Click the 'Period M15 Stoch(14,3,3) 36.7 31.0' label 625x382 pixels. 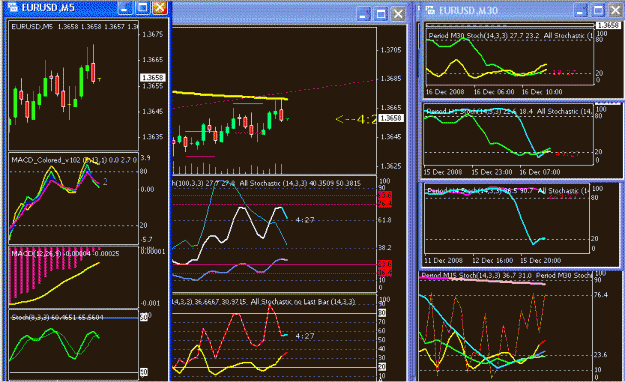477,276
